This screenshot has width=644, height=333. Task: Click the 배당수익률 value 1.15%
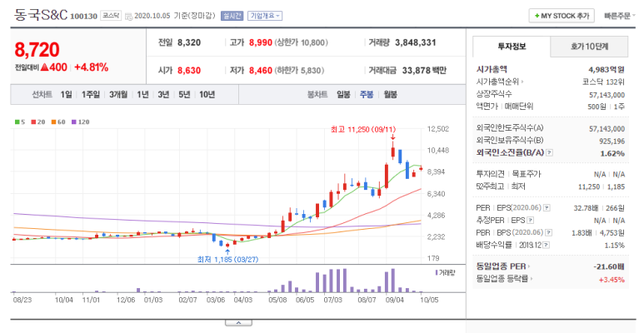[615, 246]
